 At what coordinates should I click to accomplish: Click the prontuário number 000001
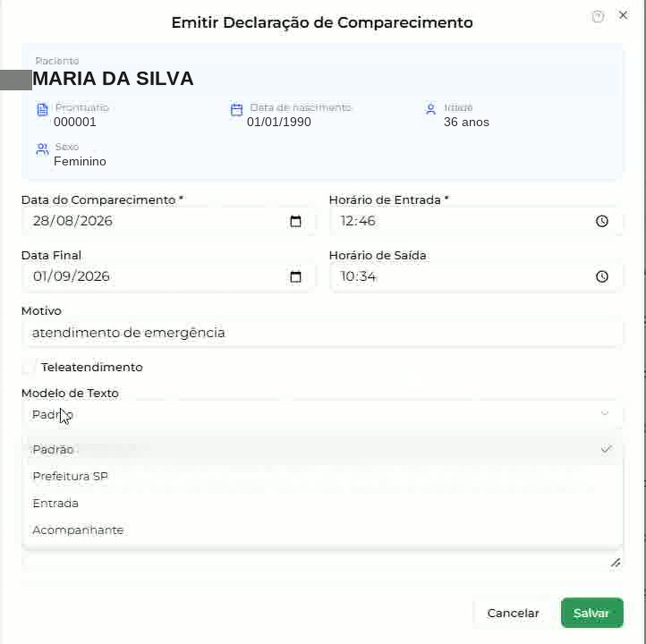(x=75, y=122)
